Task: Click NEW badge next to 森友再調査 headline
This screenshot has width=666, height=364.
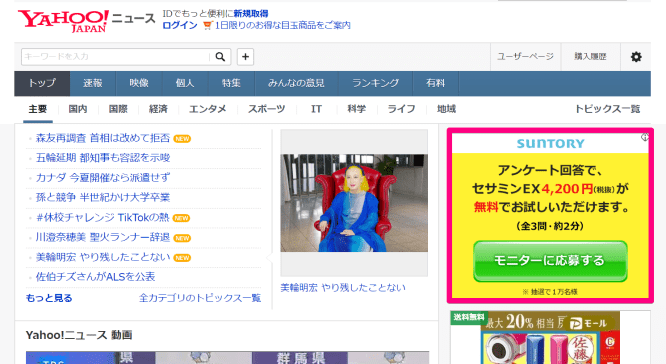Action: pos(182,139)
